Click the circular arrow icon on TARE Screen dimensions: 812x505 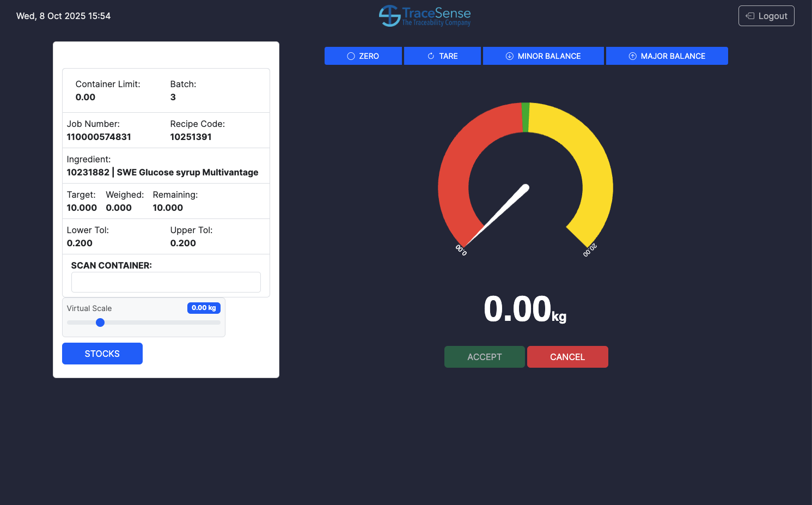431,56
